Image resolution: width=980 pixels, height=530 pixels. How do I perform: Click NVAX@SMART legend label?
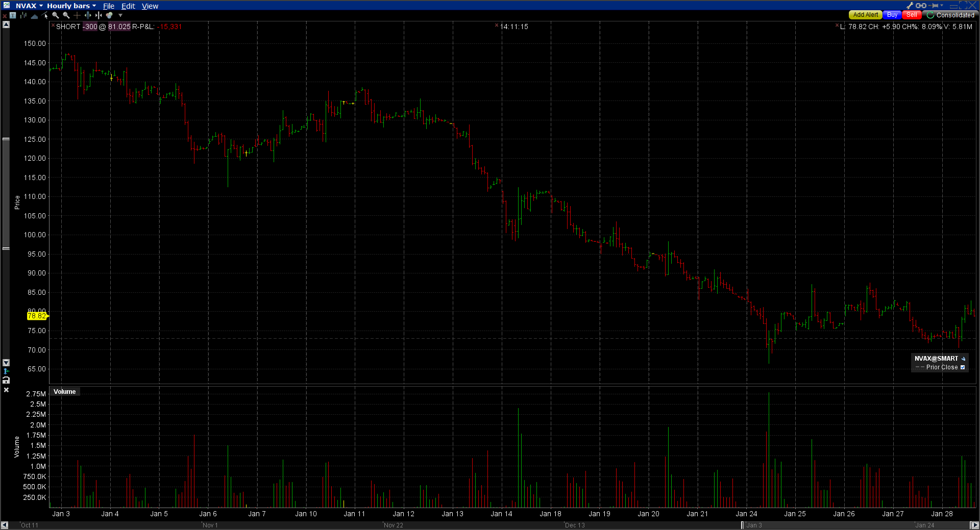pos(936,359)
